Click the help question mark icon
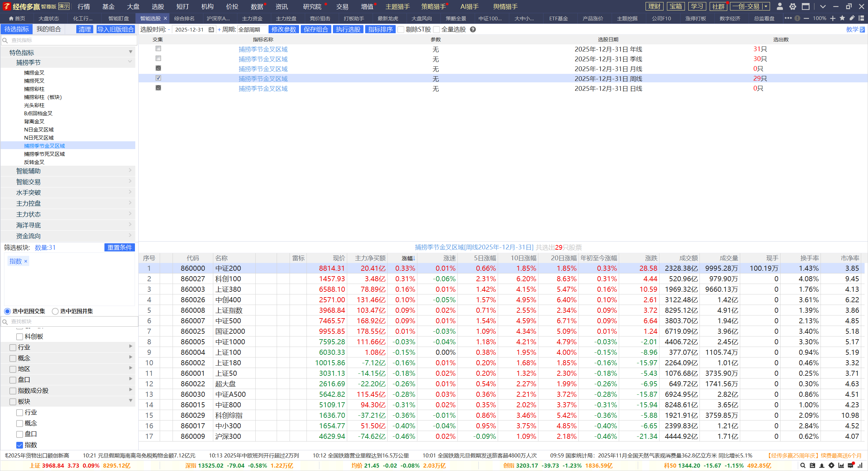 [473, 29]
